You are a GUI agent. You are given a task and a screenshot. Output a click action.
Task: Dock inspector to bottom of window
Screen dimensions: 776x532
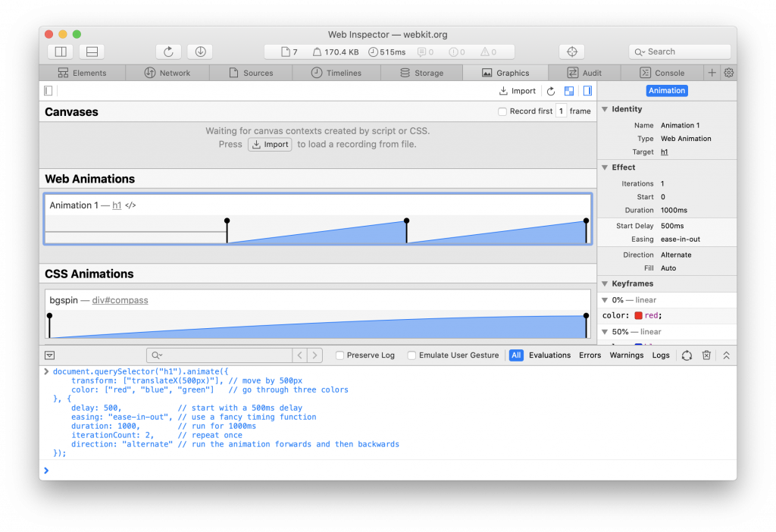point(92,52)
